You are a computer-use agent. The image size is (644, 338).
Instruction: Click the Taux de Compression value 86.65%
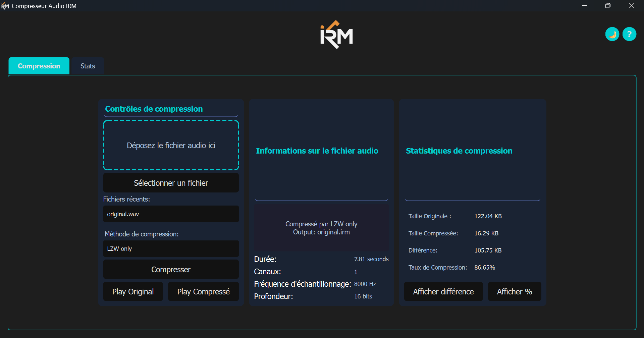[485, 268]
